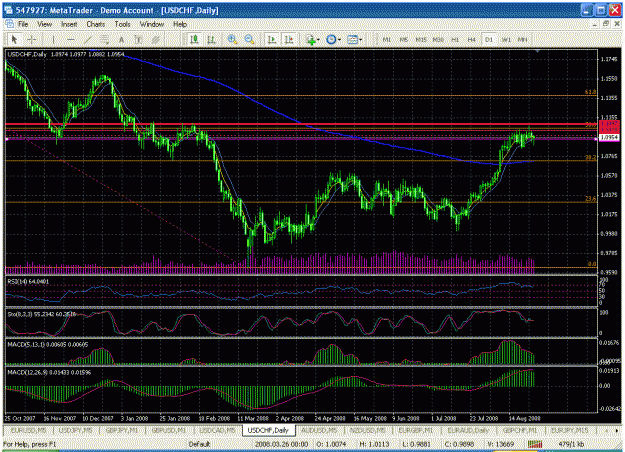
Task: Open the Tools menu
Action: [x=122, y=24]
